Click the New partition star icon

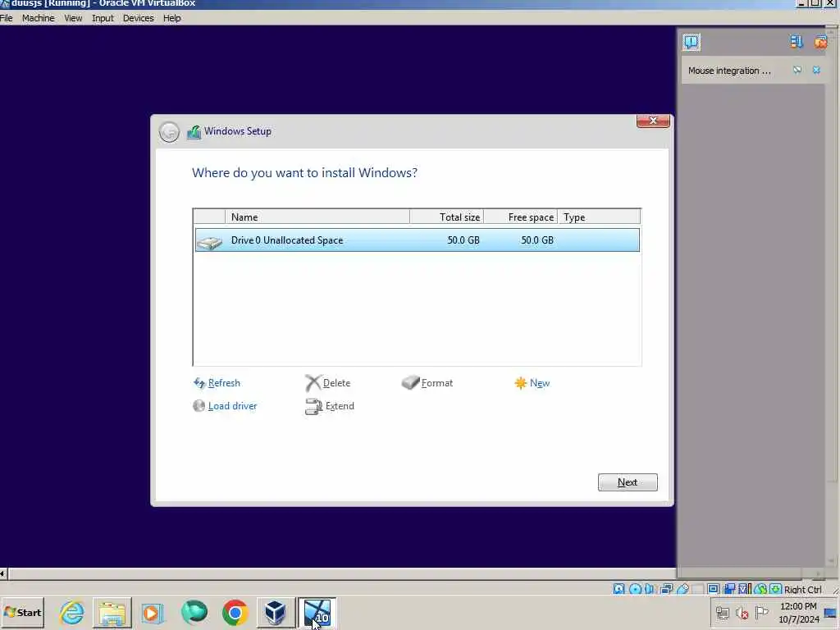(x=521, y=383)
